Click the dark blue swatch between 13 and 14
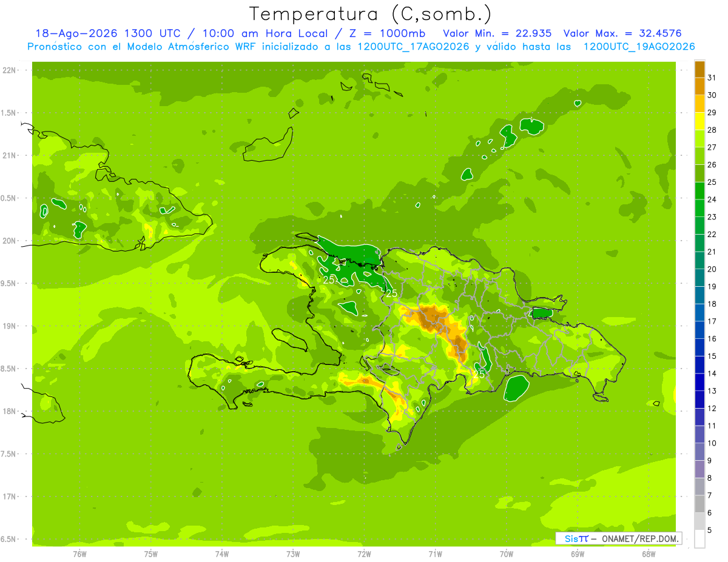This screenshot has width=728, height=562. 699,382
